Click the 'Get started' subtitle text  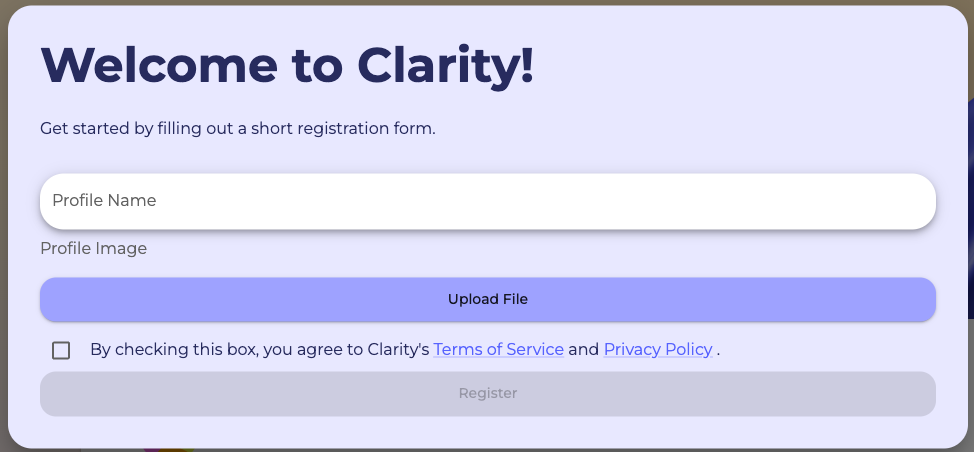(237, 129)
